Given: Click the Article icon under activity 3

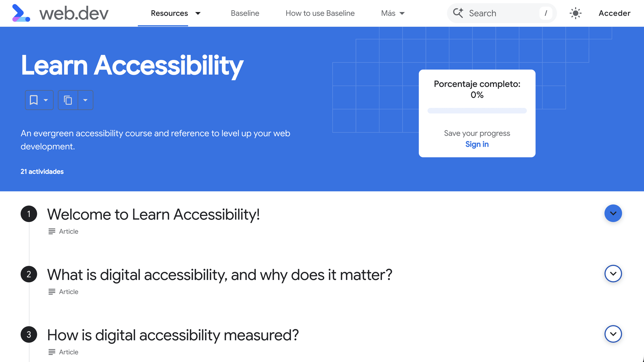Looking at the screenshot, I should [x=51, y=352].
